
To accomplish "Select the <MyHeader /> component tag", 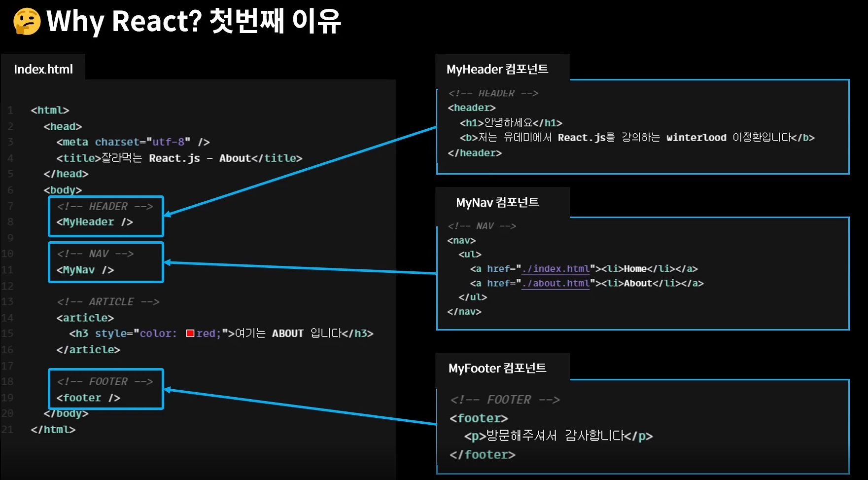I will click(95, 222).
